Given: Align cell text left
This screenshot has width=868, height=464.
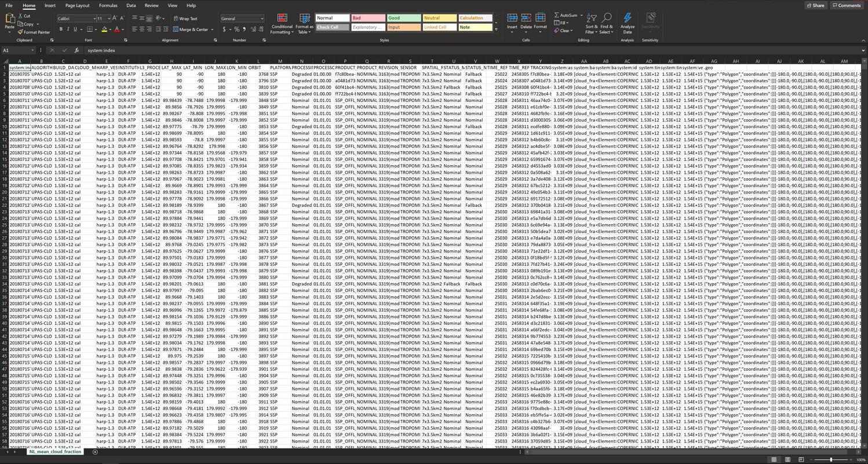Looking at the screenshot, I should (134, 30).
